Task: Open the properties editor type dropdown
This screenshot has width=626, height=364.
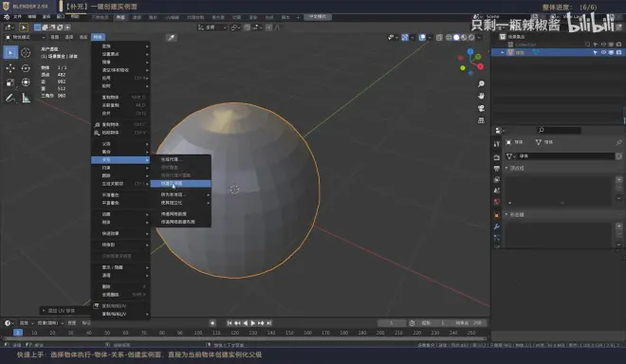Action: point(500,130)
